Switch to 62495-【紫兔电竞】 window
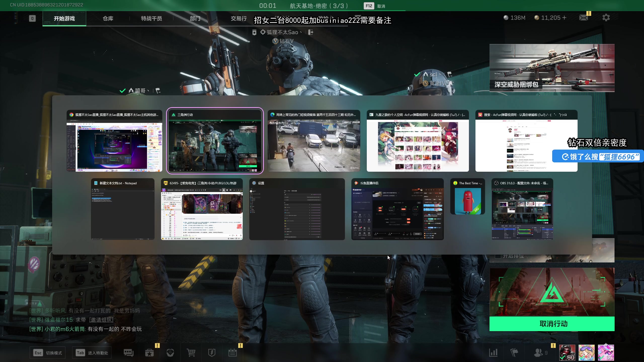This screenshot has width=644, height=362. [202, 209]
